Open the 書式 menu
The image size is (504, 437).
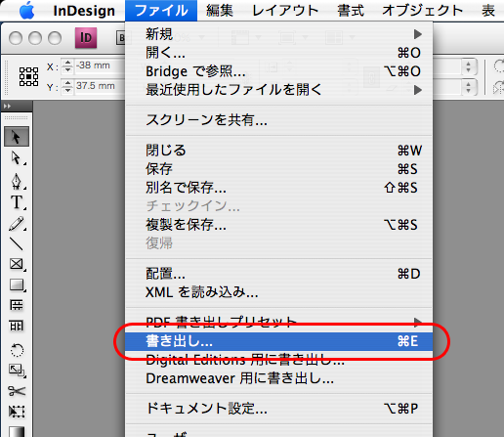coord(351,11)
